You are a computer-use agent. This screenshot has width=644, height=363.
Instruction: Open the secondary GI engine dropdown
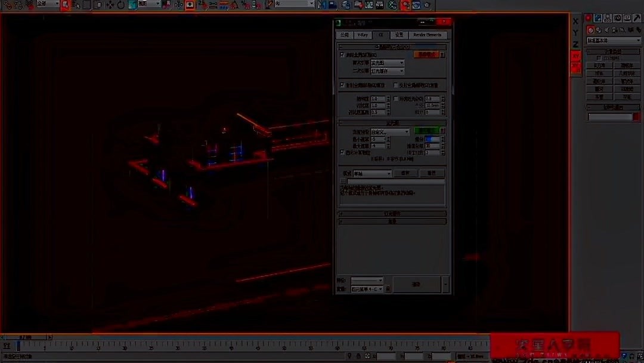386,70
